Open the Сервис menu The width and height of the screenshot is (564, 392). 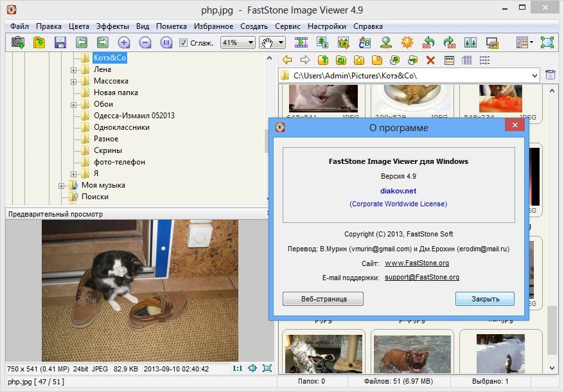(288, 26)
